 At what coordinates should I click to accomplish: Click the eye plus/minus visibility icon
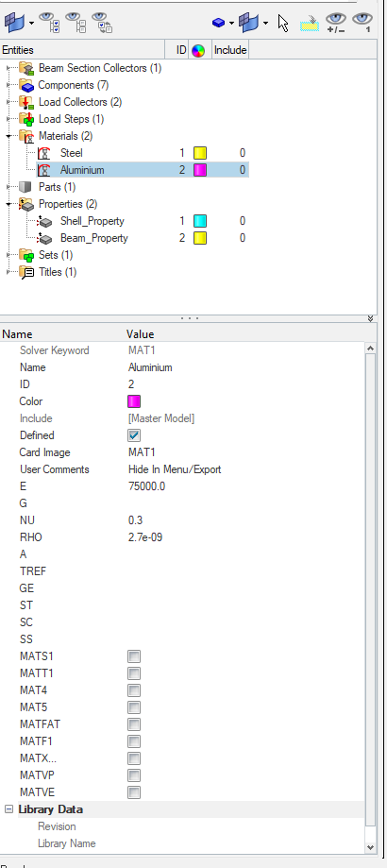(x=336, y=24)
